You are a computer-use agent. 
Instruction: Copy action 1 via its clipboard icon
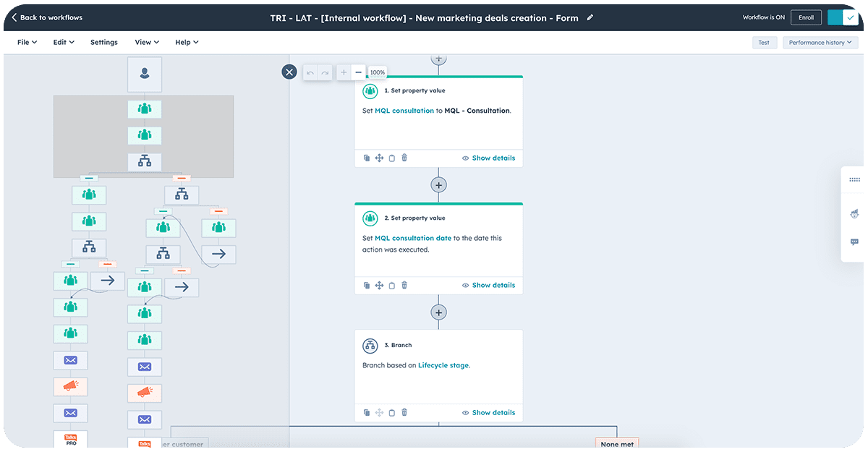(x=392, y=158)
